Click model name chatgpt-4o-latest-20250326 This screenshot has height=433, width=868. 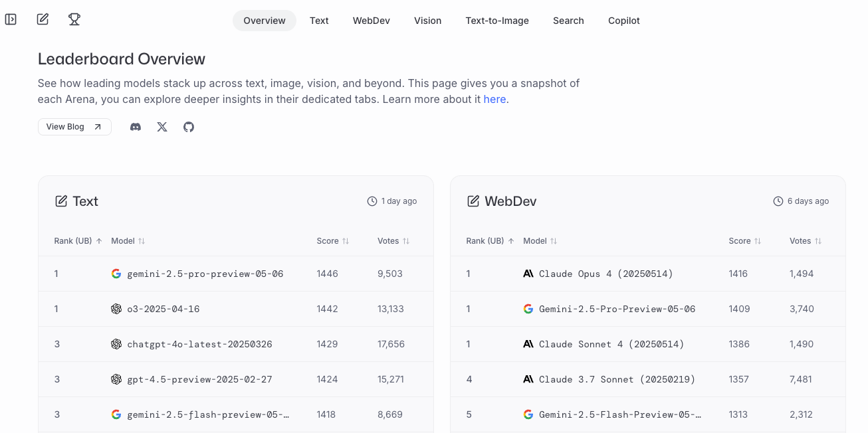click(199, 344)
